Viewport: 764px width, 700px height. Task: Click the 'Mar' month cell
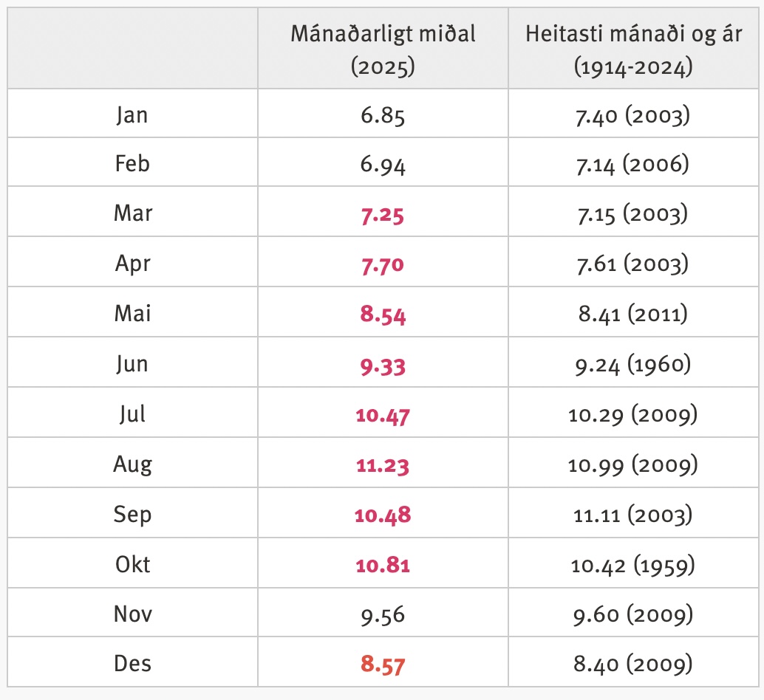[x=132, y=213]
